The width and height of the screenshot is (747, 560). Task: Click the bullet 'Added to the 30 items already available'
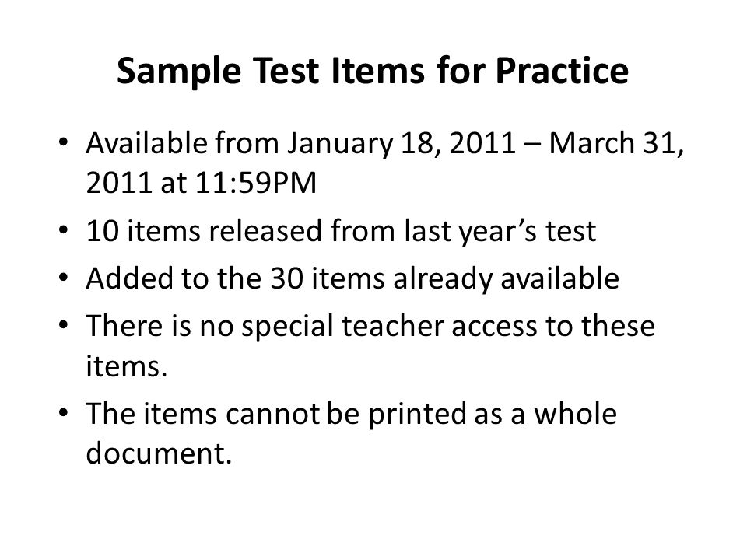click(x=352, y=278)
